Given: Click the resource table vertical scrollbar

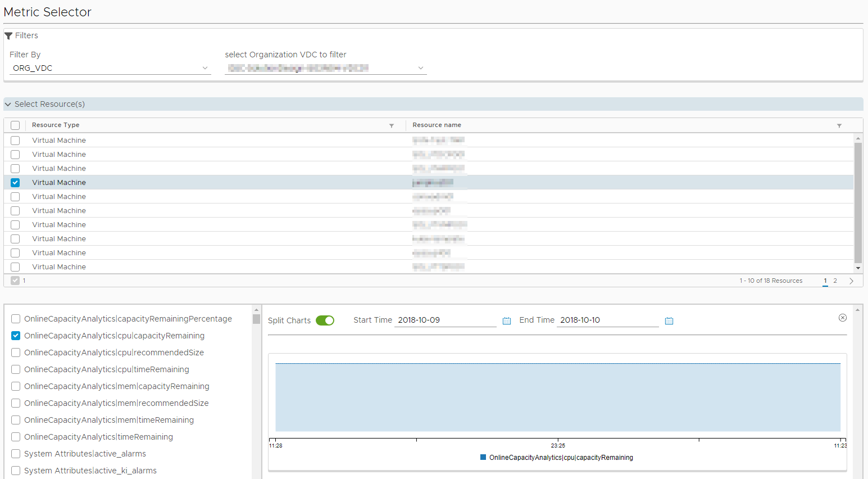Looking at the screenshot, I should coord(858,202).
